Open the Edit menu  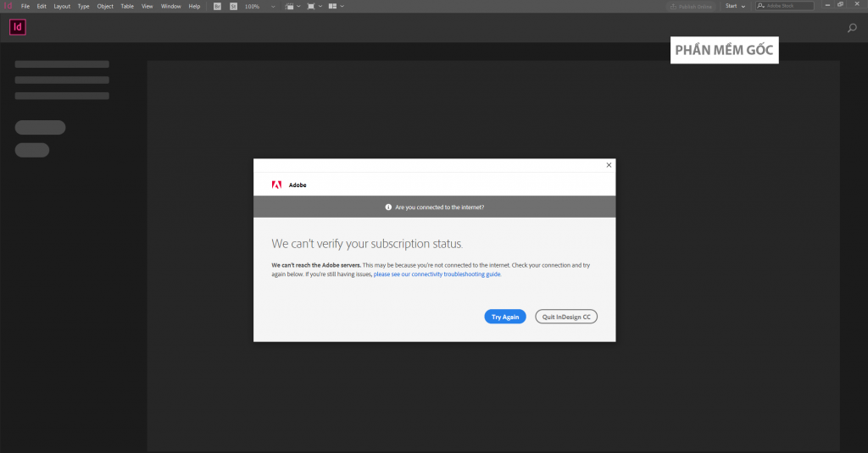click(x=42, y=7)
